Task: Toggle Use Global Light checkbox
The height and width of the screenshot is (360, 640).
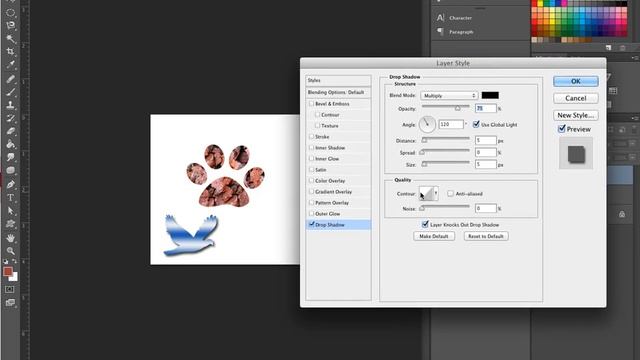Action: coord(476,124)
